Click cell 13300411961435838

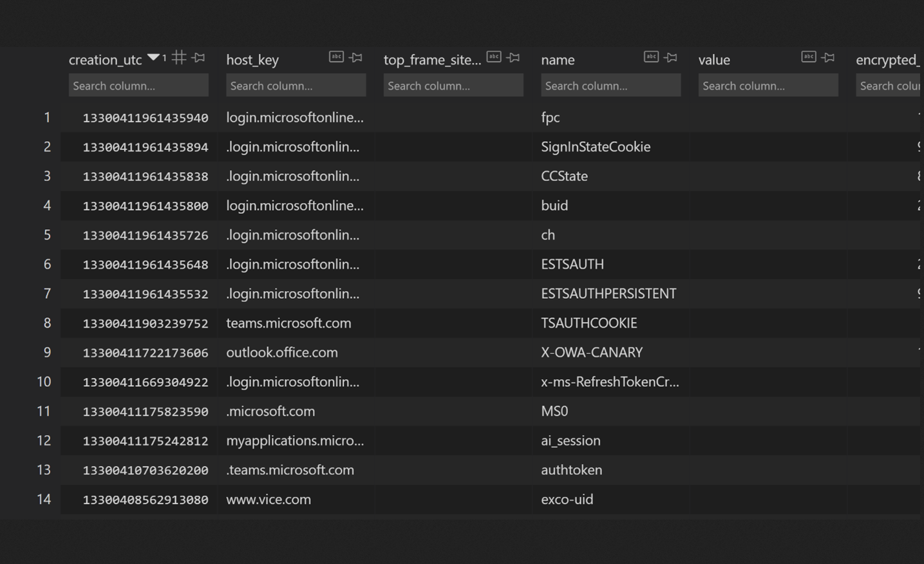(146, 176)
